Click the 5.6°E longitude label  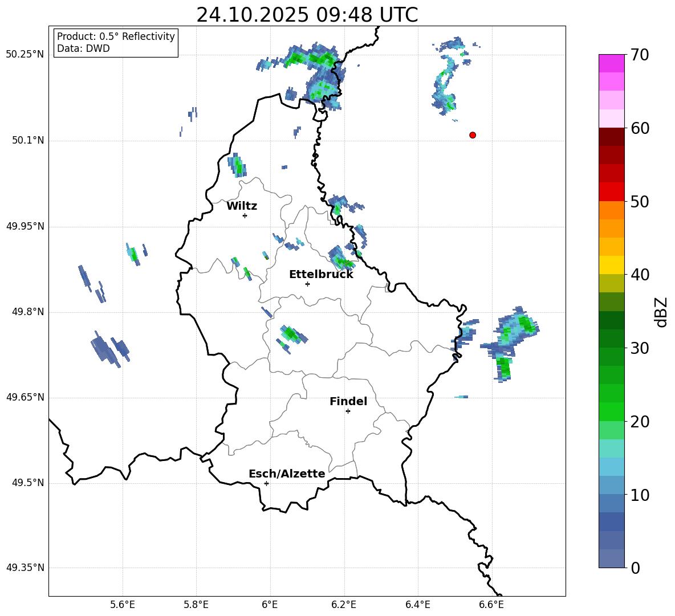[123, 605]
